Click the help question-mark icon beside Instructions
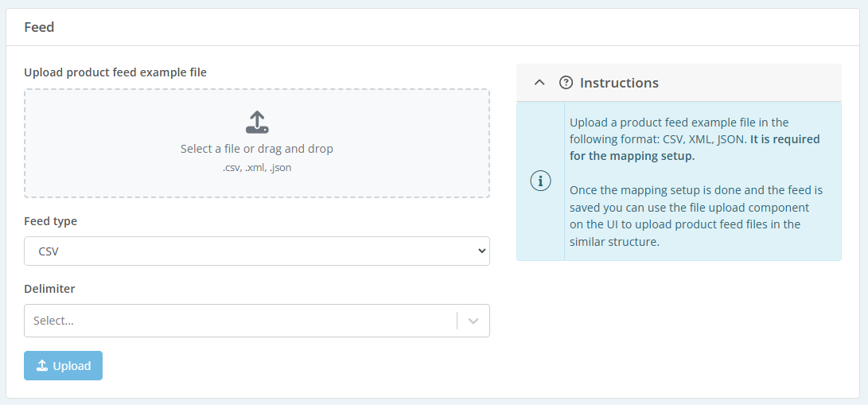This screenshot has height=405, width=868. [x=566, y=83]
